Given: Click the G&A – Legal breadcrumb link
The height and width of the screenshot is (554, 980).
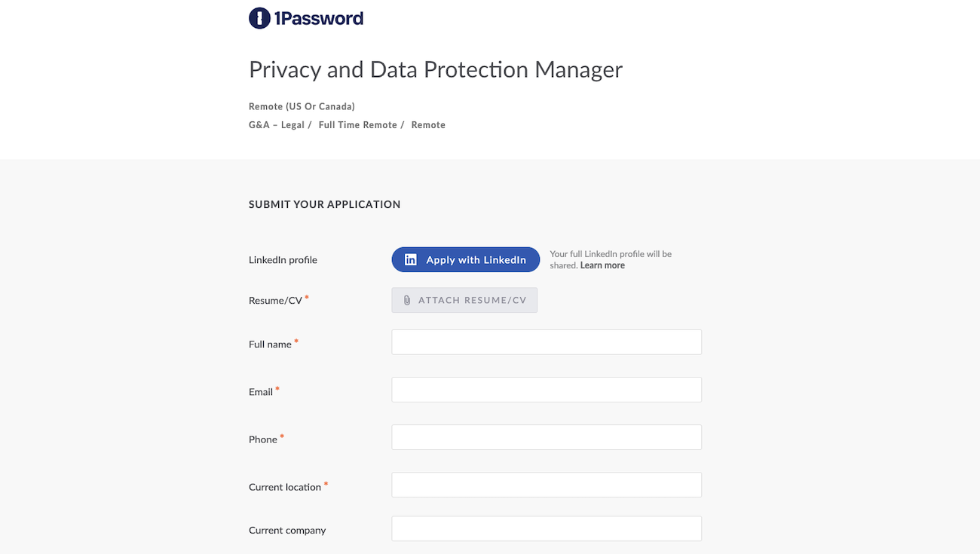Looking at the screenshot, I should pyautogui.click(x=276, y=124).
